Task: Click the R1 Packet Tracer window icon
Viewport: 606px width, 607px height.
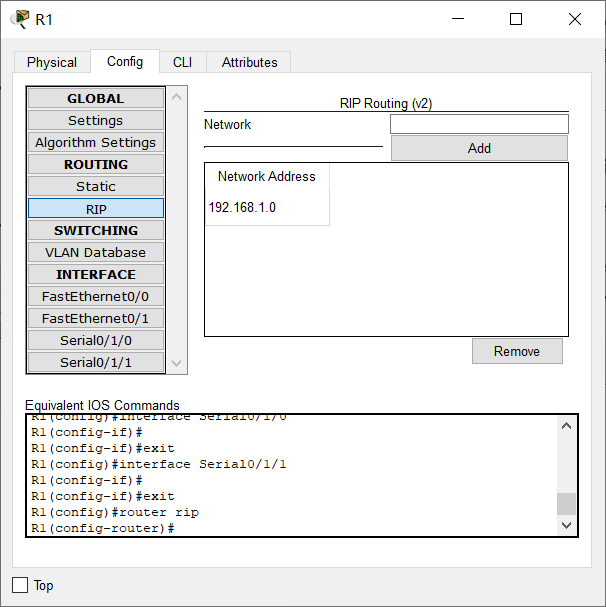Action: (x=21, y=19)
